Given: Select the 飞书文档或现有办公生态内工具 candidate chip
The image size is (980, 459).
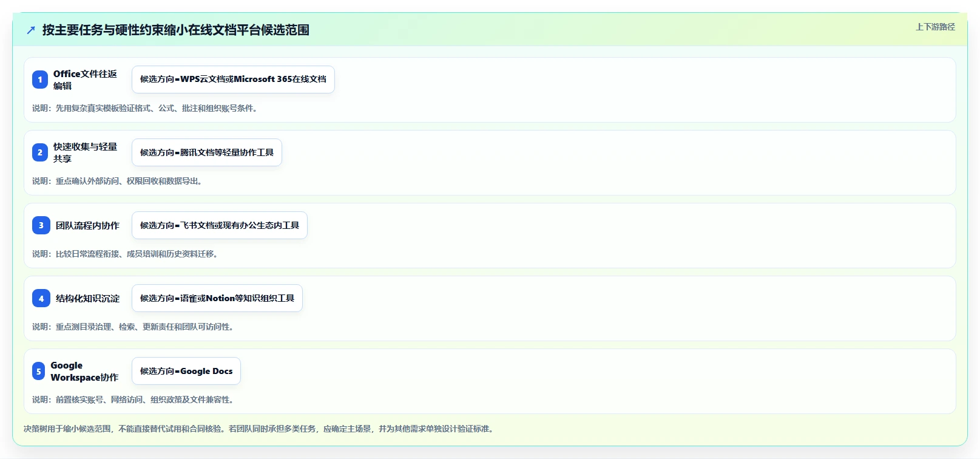Looking at the screenshot, I should 220,225.
